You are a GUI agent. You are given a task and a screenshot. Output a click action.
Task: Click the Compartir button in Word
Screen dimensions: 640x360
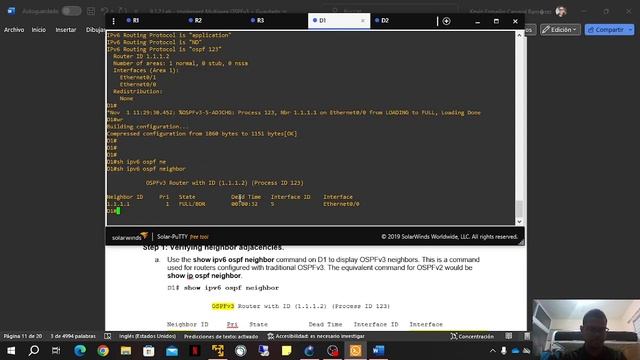tap(609, 30)
